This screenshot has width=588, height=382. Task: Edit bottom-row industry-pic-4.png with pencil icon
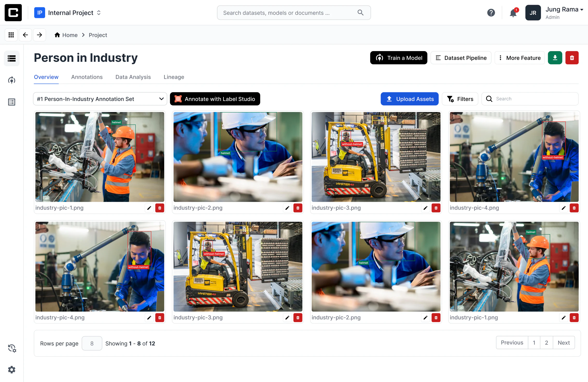149,318
